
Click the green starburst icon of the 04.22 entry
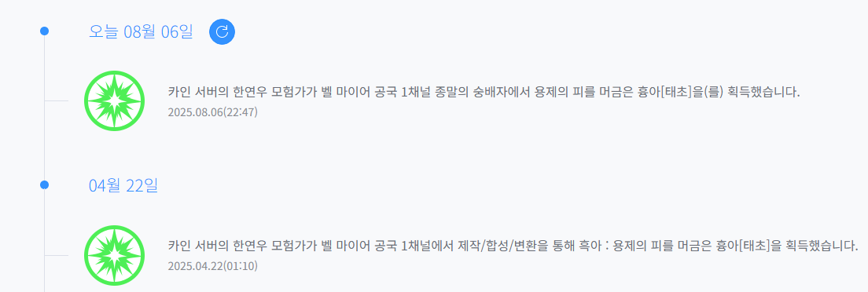coord(114,256)
